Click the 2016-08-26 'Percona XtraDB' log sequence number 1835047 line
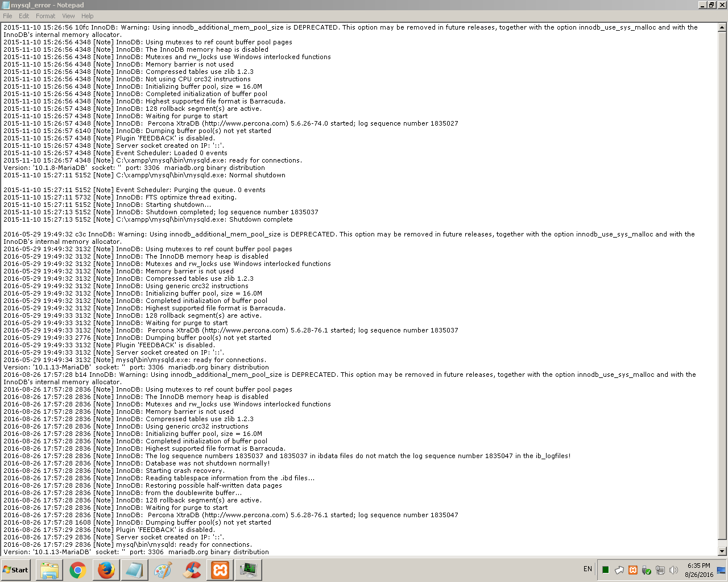 [230, 515]
